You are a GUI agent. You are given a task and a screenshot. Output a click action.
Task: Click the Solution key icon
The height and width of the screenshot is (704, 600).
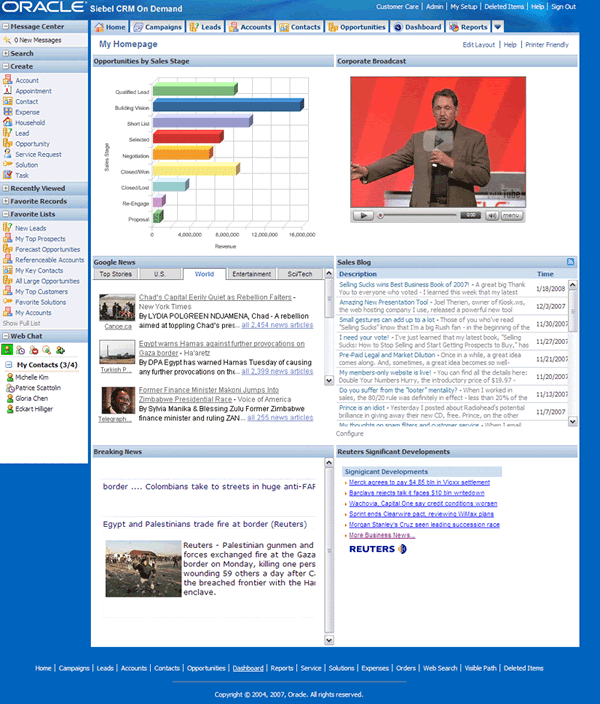coord(8,164)
